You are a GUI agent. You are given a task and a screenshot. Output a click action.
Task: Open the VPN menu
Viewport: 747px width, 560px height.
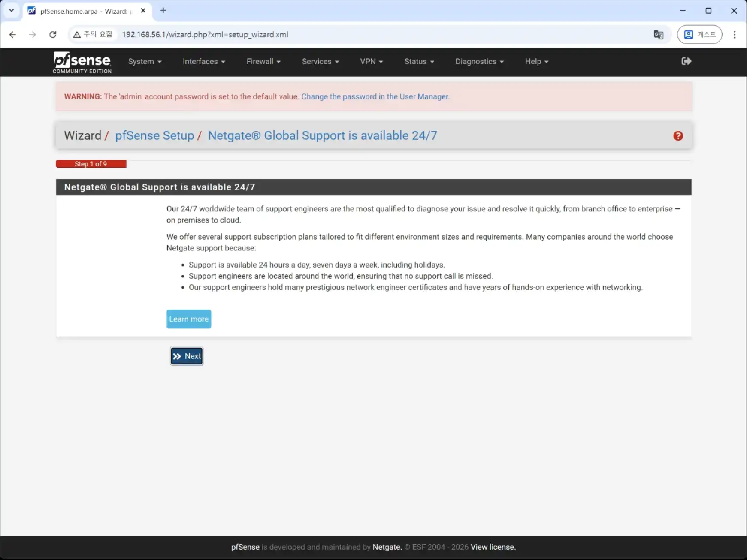(x=371, y=62)
